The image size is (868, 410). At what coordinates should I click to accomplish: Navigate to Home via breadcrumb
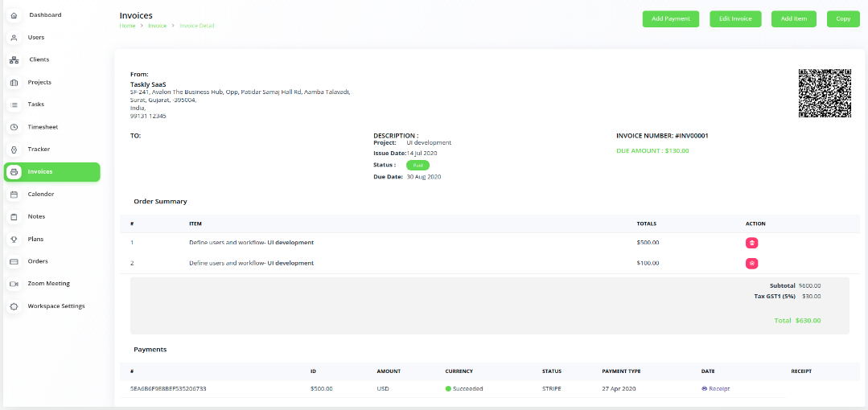[x=127, y=26]
